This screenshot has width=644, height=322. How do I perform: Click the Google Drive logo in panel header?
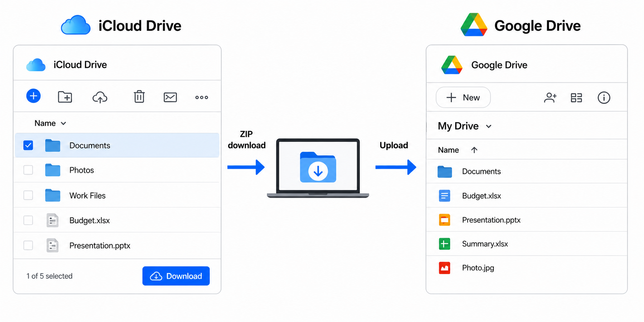[452, 65]
